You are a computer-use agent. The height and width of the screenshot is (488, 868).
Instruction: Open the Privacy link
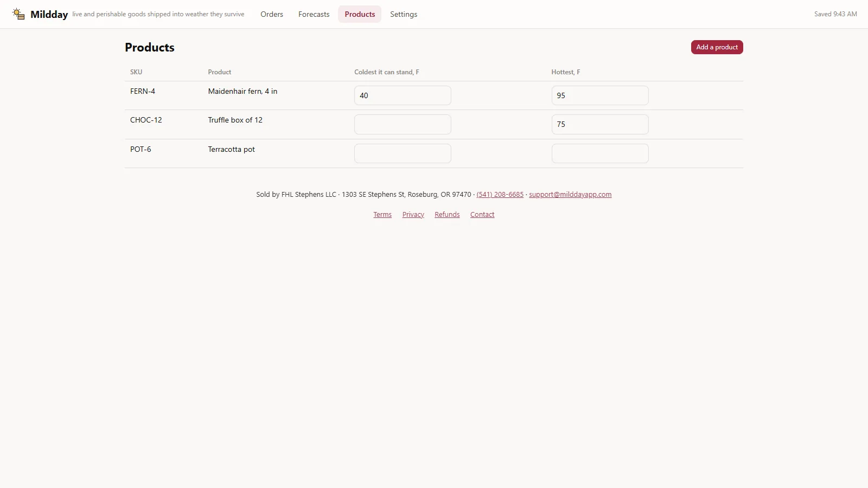[413, 215]
